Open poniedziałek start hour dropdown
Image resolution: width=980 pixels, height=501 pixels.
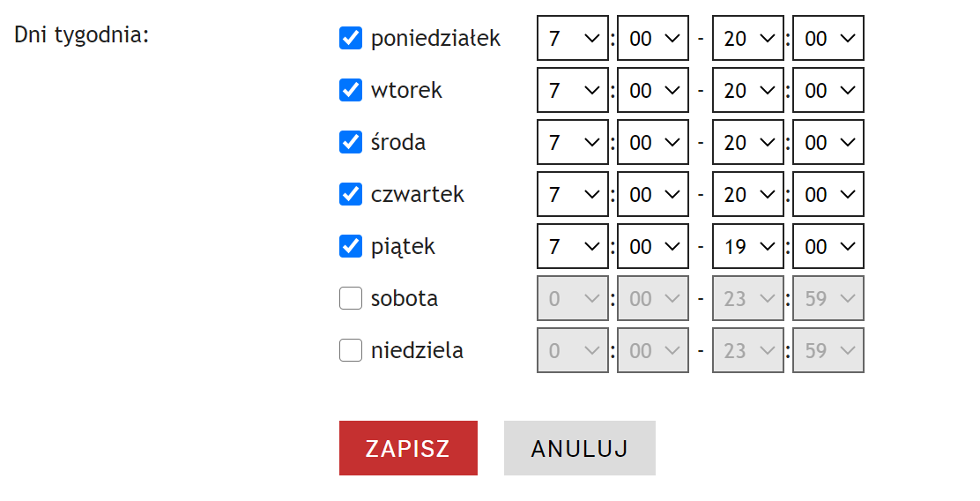point(572,38)
